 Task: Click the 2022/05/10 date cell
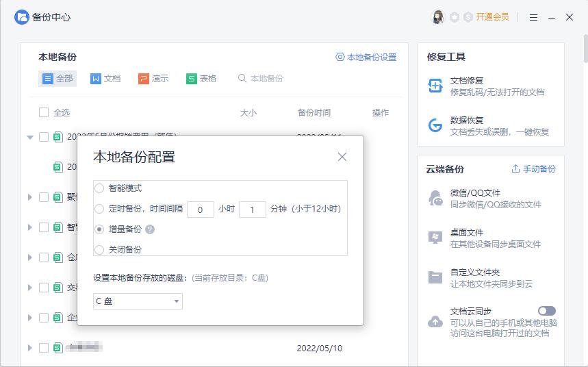(320, 349)
